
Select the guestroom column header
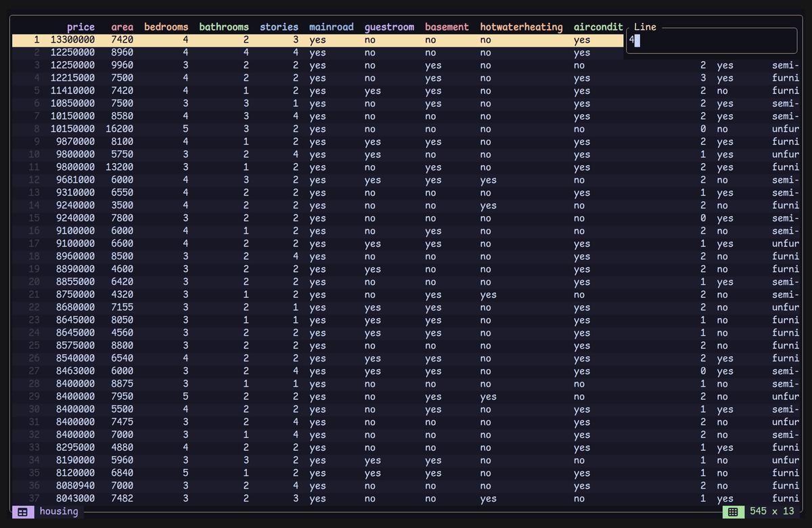coord(389,27)
